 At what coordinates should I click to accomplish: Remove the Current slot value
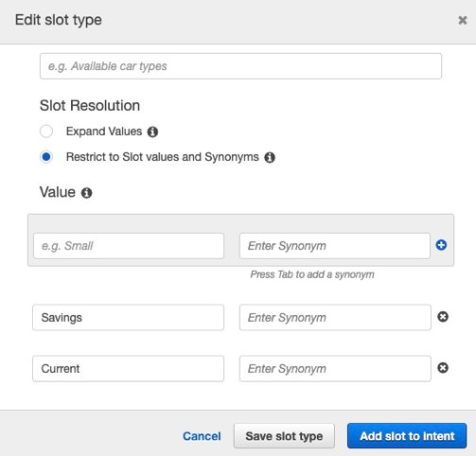443,368
